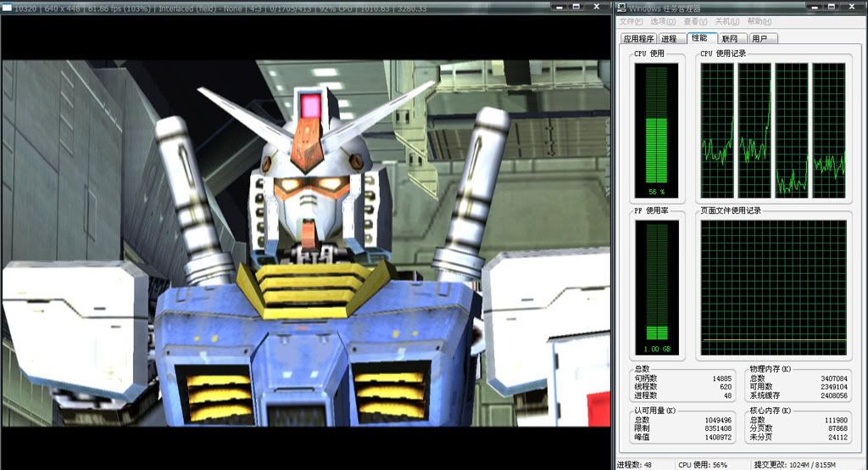Maximize the Windows 任务管理器 window
This screenshot has width=868, height=470.
[x=832, y=7]
